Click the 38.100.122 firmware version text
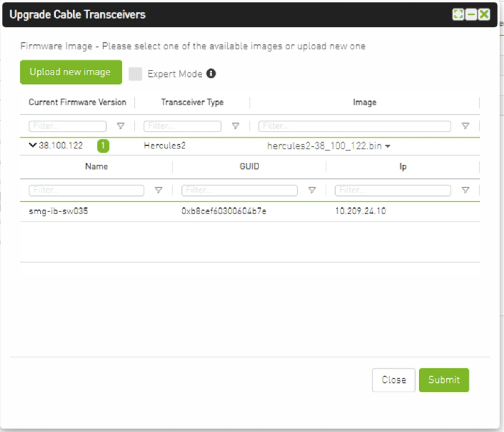 point(61,145)
